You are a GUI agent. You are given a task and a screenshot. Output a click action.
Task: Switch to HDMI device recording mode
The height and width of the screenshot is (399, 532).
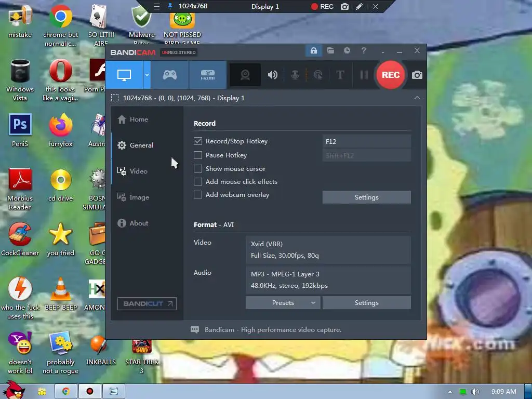click(208, 75)
